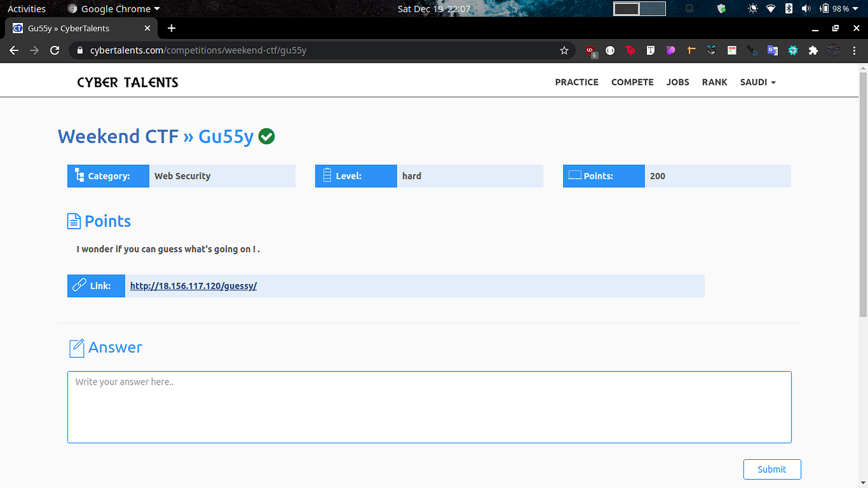Switch to the second workspace thumbnail

(x=653, y=9)
